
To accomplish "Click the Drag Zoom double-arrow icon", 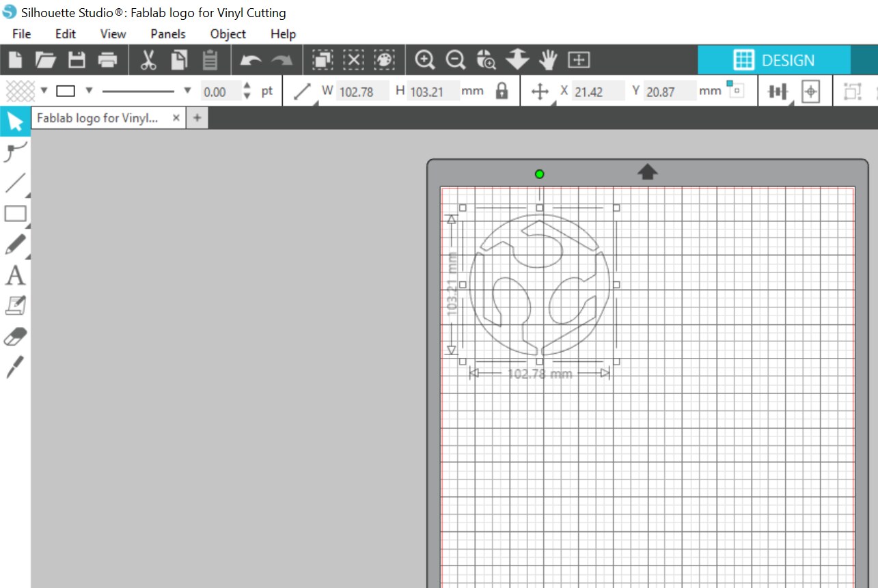I will coord(517,60).
